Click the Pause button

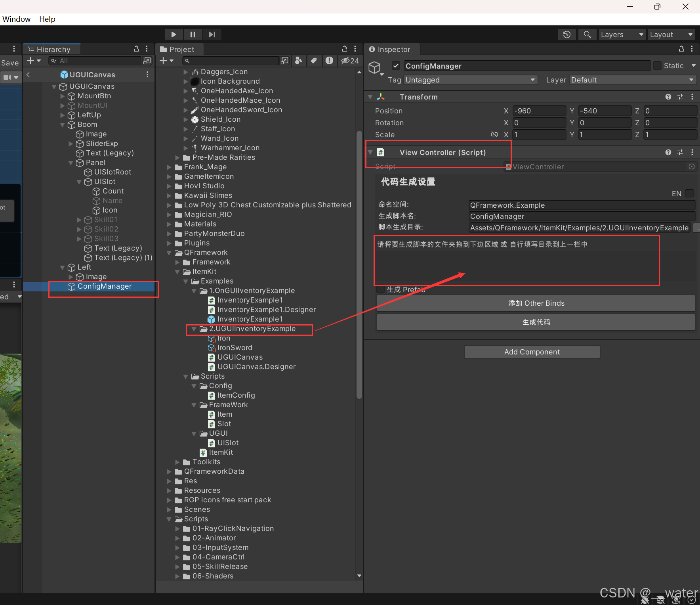pyautogui.click(x=193, y=34)
